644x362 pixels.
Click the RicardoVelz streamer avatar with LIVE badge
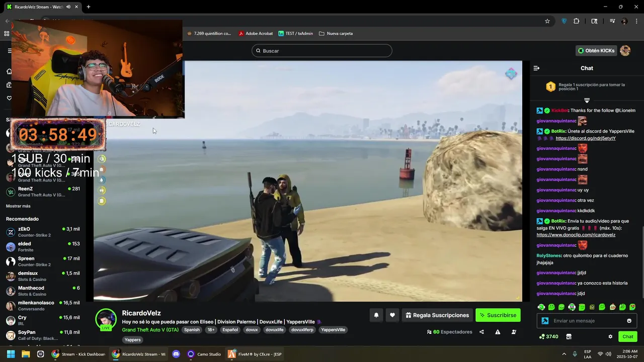pyautogui.click(x=106, y=319)
